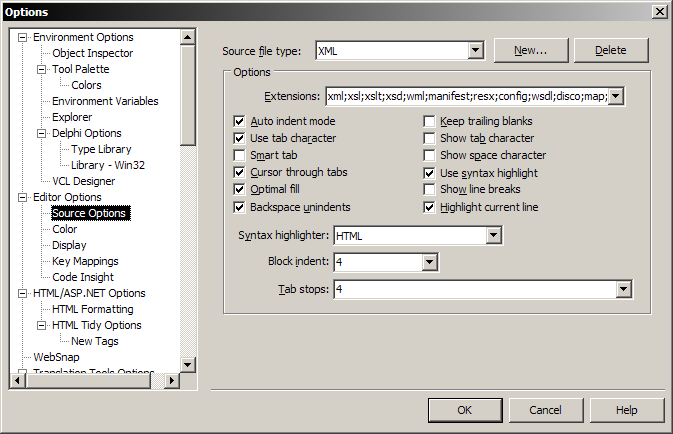Click the Delete button
This screenshot has height=434, width=673.
611,51
